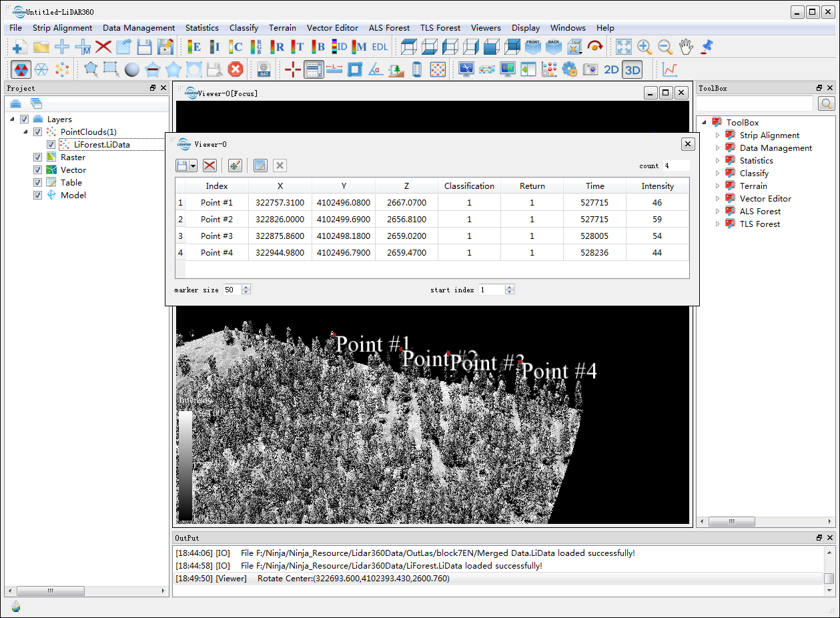Click the start index spinner box
The width and height of the screenshot is (840, 618).
(496, 290)
